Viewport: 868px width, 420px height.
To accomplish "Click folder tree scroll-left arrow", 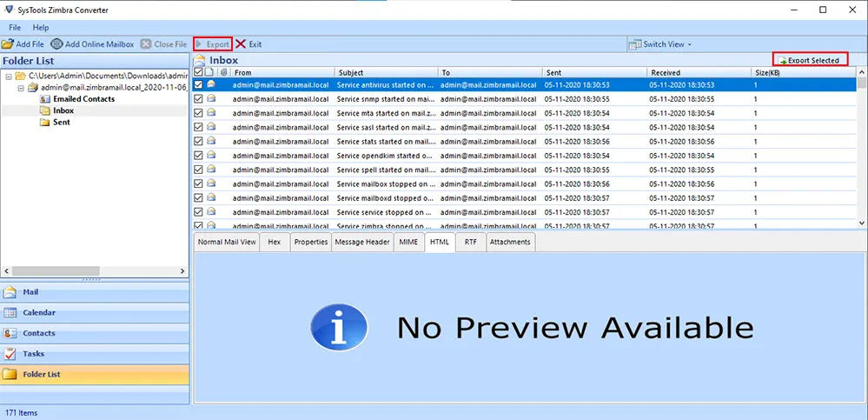I will (x=6, y=271).
